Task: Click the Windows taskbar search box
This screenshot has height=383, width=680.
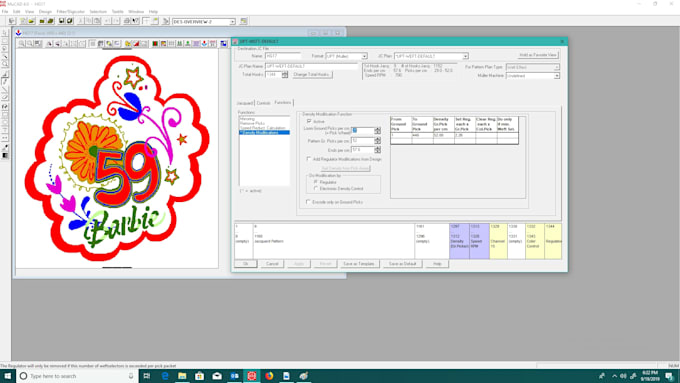Action: (77, 376)
